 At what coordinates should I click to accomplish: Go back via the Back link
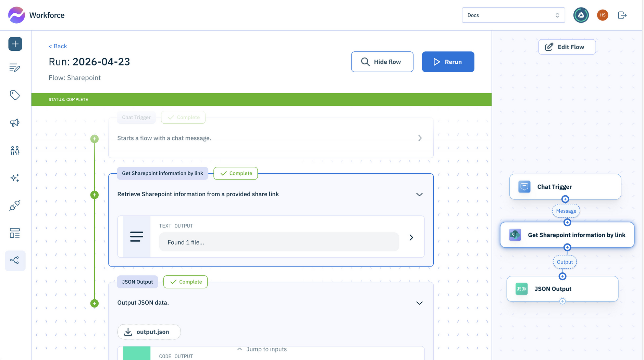[x=58, y=46]
